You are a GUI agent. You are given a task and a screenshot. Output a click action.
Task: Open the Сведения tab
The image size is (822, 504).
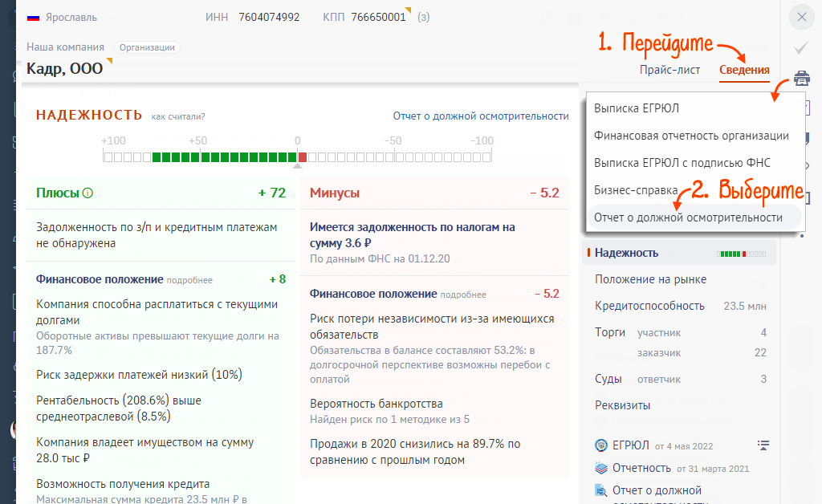[x=743, y=70]
